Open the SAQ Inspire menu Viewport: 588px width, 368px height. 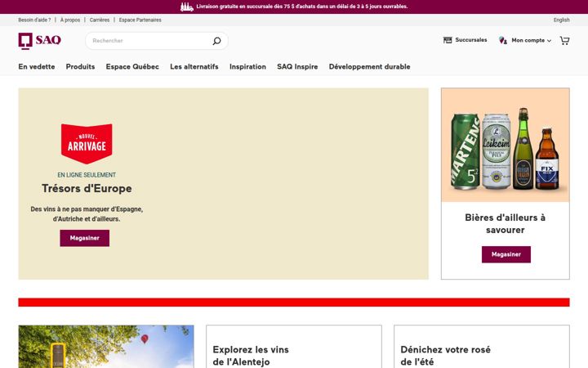[297, 66]
